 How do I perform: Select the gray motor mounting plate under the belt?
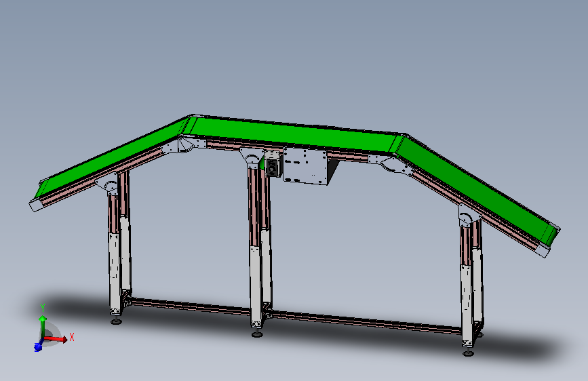click(305, 165)
